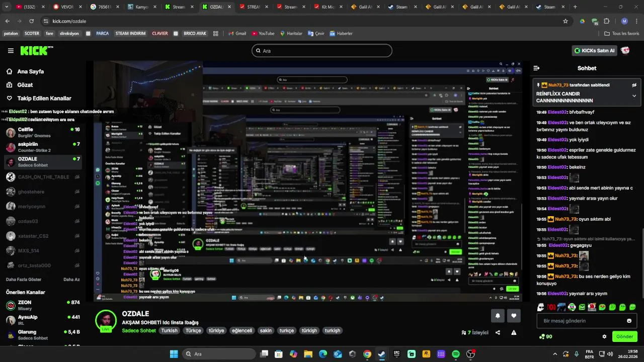Viewport: 644px width, 362px height.
Task: Open the Haritalar bookmark
Action: tap(291, 34)
